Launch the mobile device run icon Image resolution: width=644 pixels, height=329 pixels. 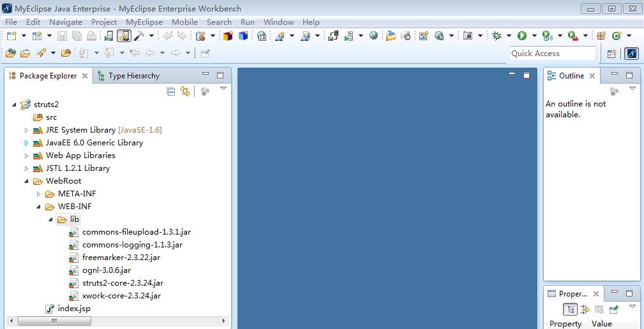(109, 36)
